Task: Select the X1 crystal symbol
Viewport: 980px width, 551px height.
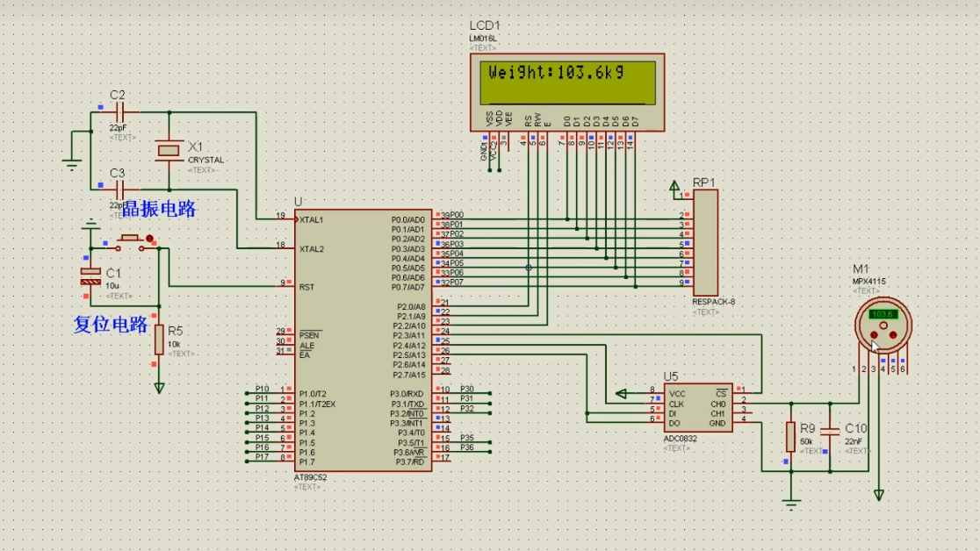Action: point(169,151)
